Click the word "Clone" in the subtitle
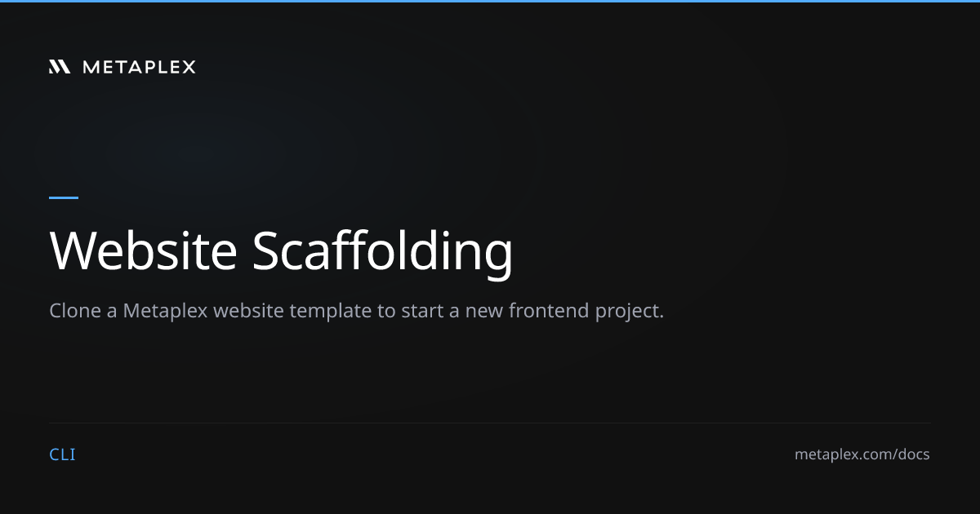The width and height of the screenshot is (980, 514). pos(73,311)
